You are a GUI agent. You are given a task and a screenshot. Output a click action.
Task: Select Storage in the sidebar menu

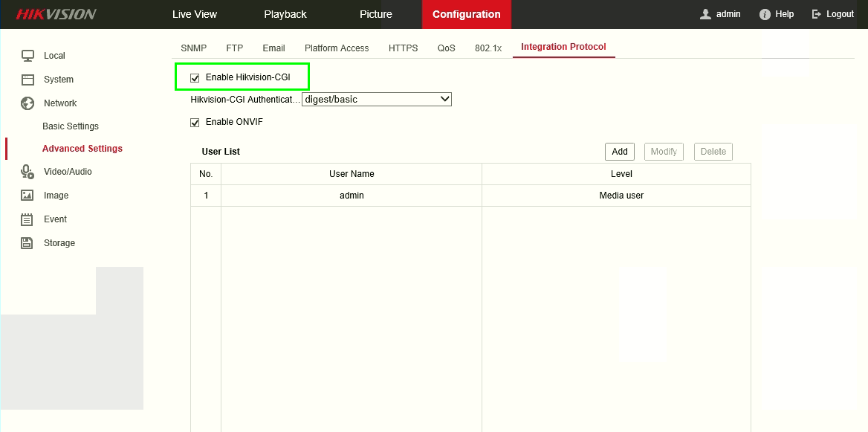(59, 243)
